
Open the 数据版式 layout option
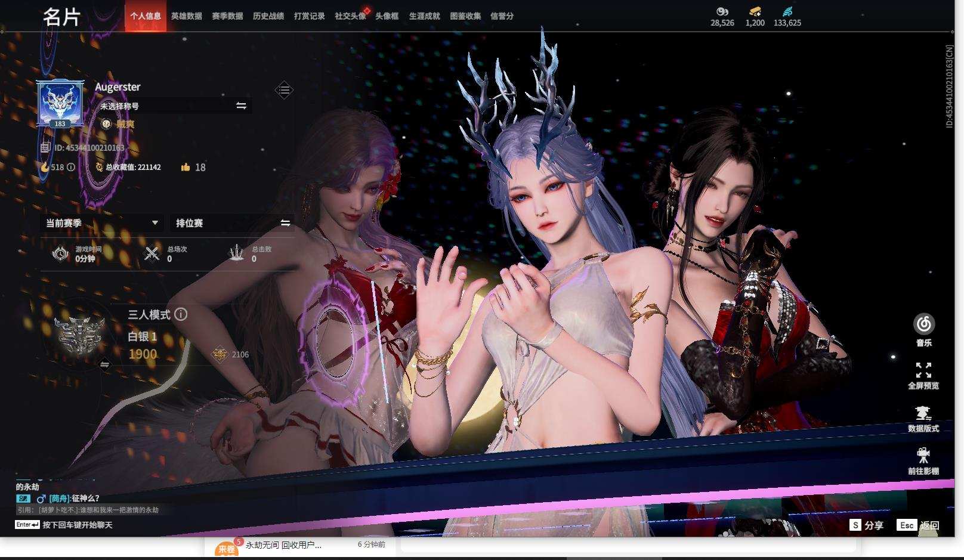coord(923,419)
